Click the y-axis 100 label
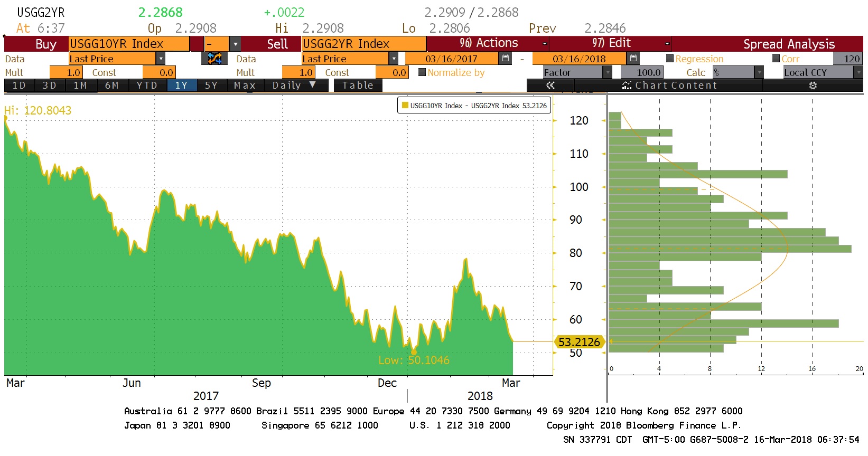This screenshot has height=456, width=868. pyautogui.click(x=579, y=187)
